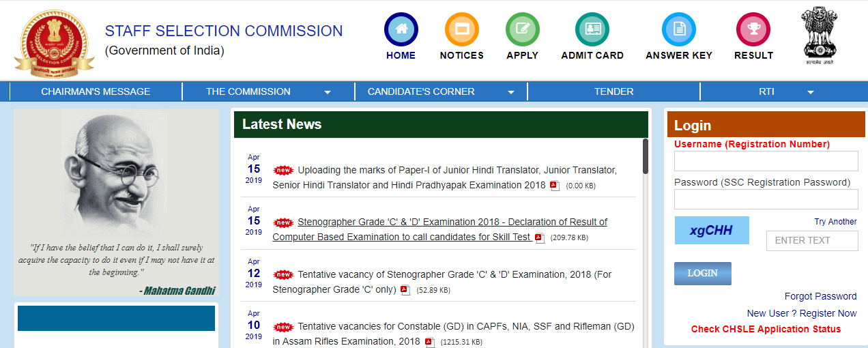Focus the captcha ENTER TEXT field
The image size is (868, 348).
coord(812,240)
